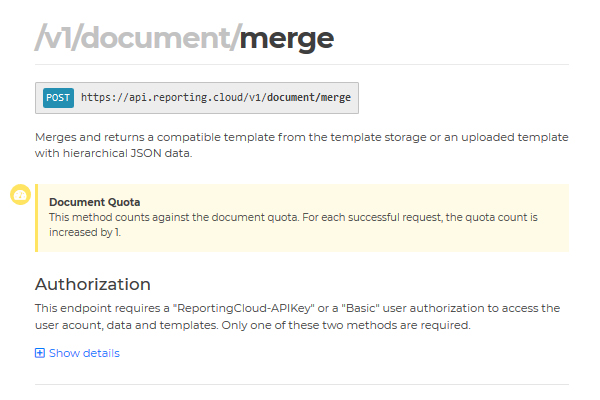600x400 pixels.
Task: Expand the plus icon beside Show details
Action: tap(40, 353)
